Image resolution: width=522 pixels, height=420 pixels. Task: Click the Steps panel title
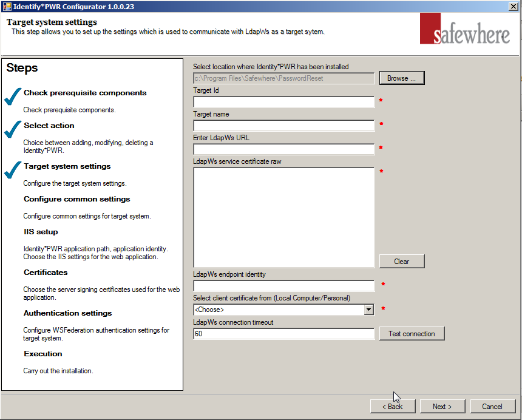22,67
